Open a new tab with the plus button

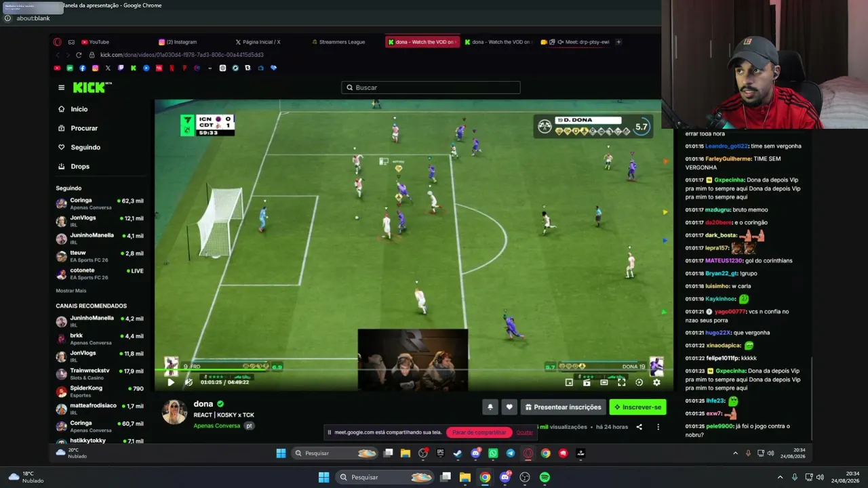[618, 42]
